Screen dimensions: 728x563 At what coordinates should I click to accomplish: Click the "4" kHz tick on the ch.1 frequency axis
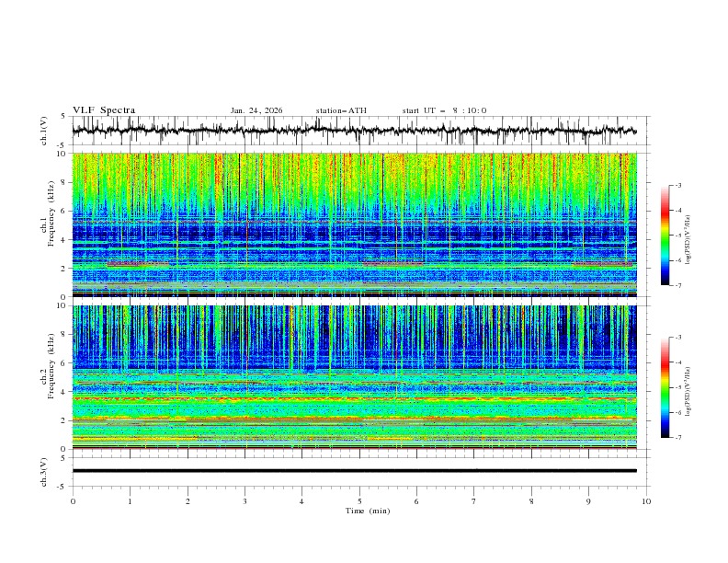tap(65, 240)
